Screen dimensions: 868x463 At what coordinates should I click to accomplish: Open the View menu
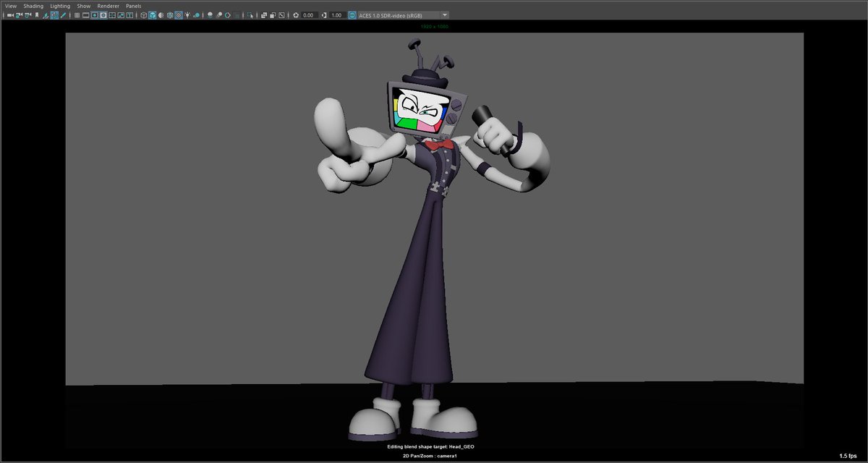pyautogui.click(x=11, y=5)
